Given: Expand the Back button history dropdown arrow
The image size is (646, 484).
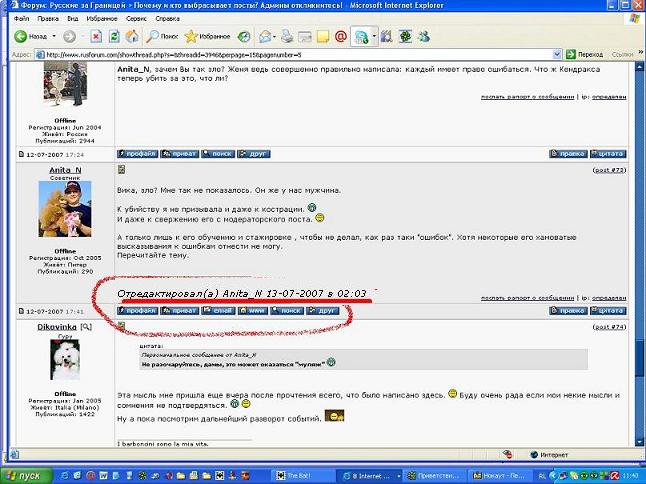Looking at the screenshot, I should click(x=54, y=36).
